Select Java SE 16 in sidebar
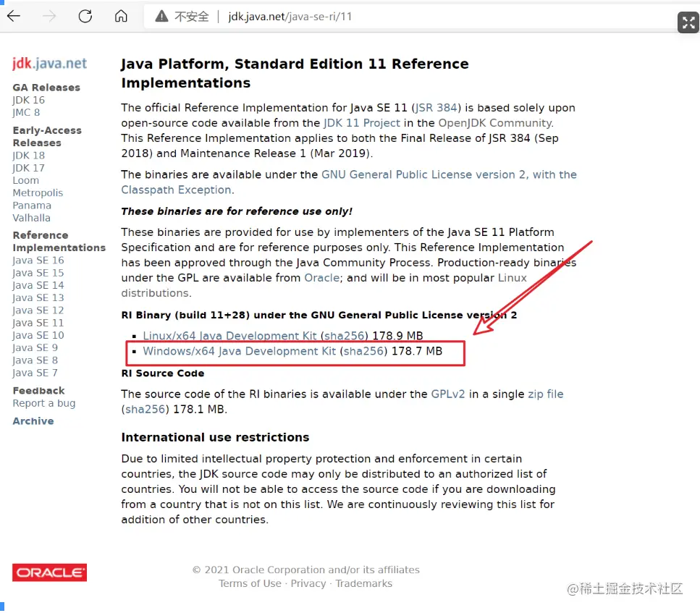The height and width of the screenshot is (613, 700). (38, 261)
